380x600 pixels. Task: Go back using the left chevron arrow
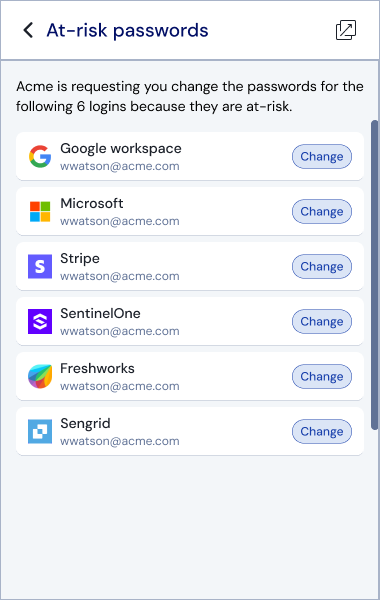coord(28,30)
